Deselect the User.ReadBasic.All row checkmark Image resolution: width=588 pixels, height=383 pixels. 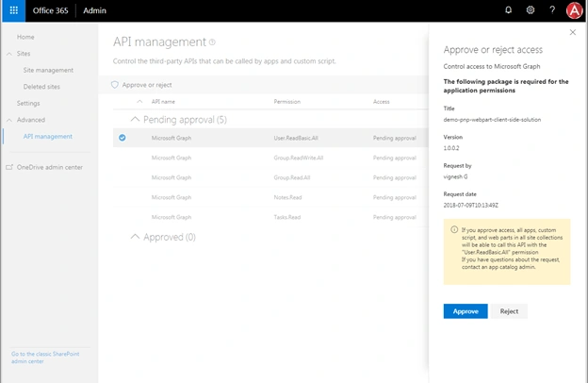coord(122,138)
